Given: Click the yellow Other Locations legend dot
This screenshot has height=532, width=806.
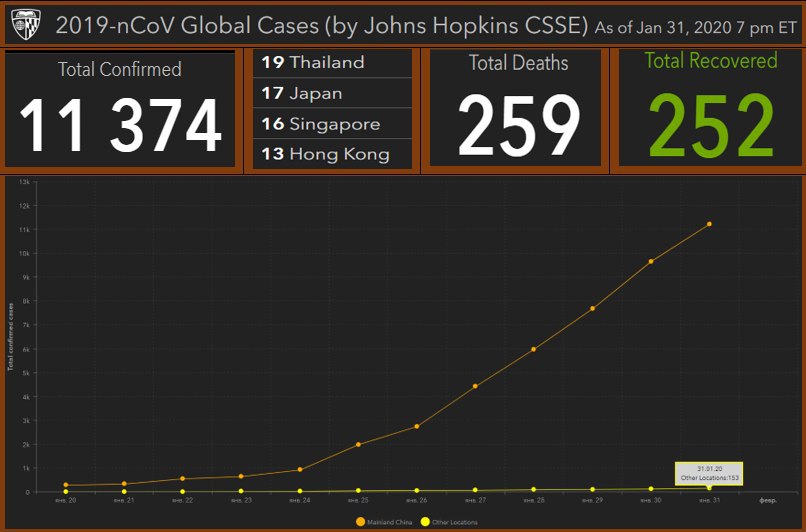Looking at the screenshot, I should tap(425, 522).
